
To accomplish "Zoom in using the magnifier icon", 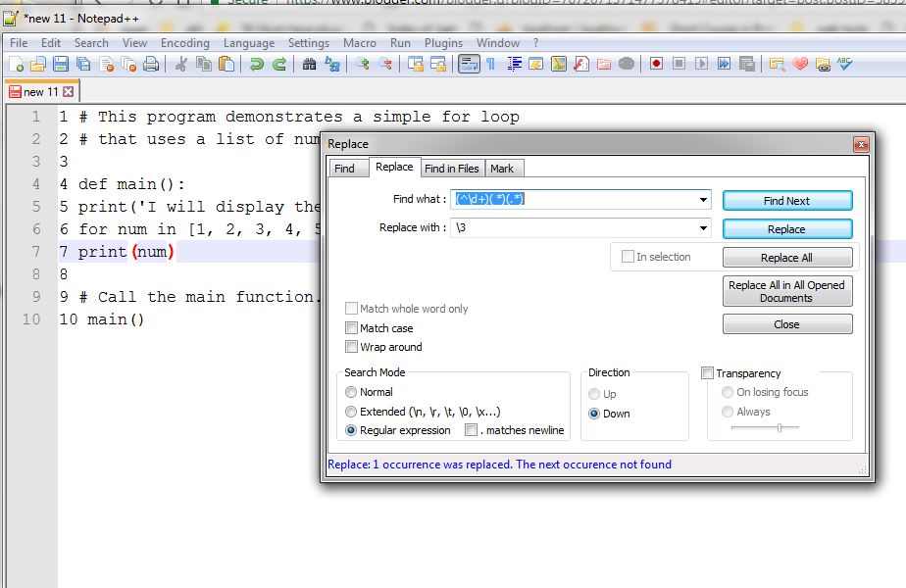I will (363, 63).
